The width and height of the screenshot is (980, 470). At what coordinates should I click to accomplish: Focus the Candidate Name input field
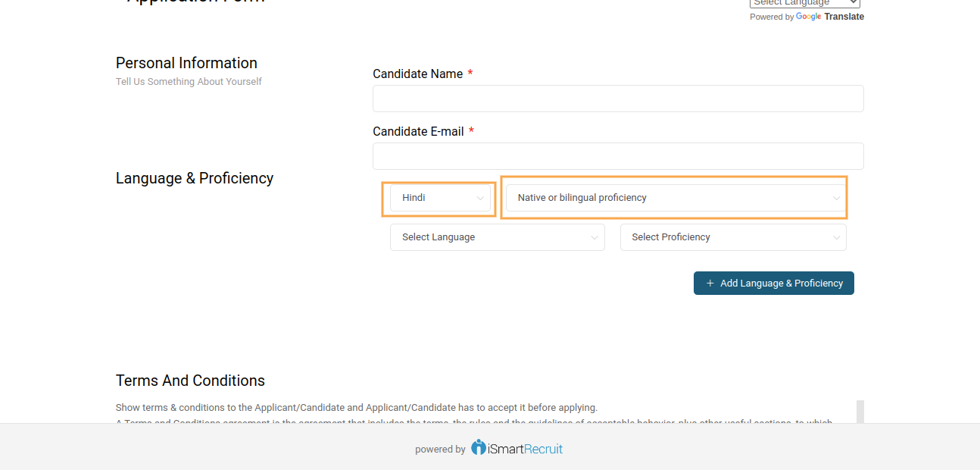tap(618, 99)
